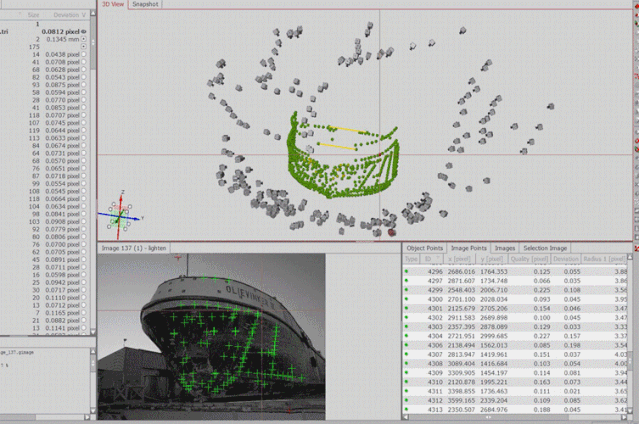Image resolution: width=639 pixels, height=424 pixels.
Task: Switch to the Selection Image tab
Action: coord(545,247)
